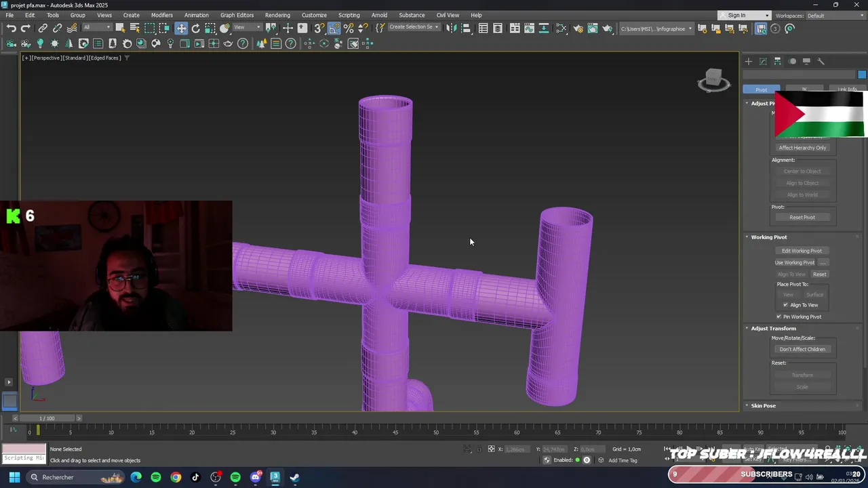Toggle Spinner Snap icon
Screen dimensions: 868x488
pos(363,28)
